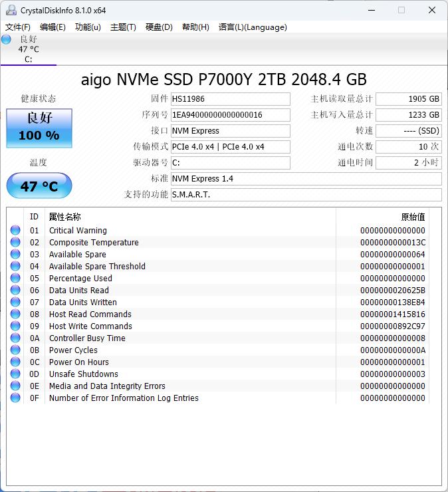
Task: Select the Data Units Read attribute name
Action: click(x=78, y=290)
